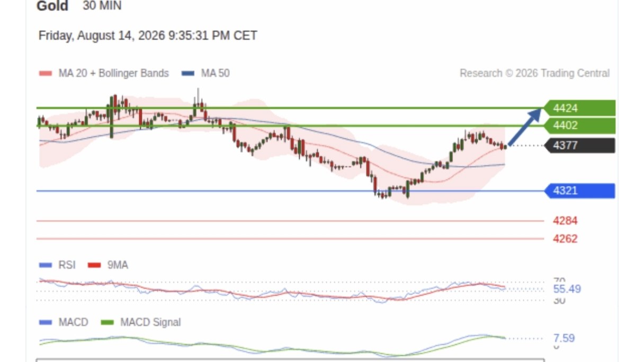Click the MACD Signal legend label
The height and width of the screenshot is (362, 644).
point(150,322)
